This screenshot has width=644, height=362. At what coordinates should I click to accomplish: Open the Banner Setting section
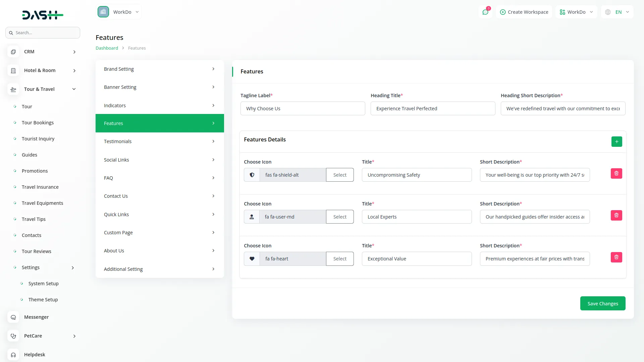160,87
